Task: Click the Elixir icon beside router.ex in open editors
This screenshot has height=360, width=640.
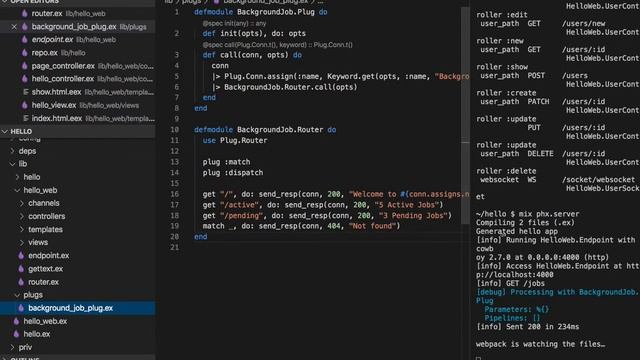Action: click(x=24, y=13)
